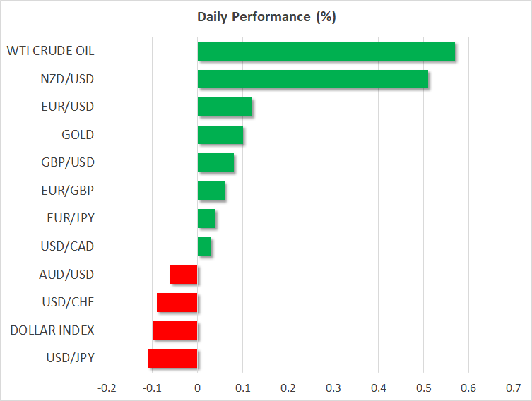532x401 pixels.
Task: Select the small EUR/JPY bar
Action: [x=206, y=219]
